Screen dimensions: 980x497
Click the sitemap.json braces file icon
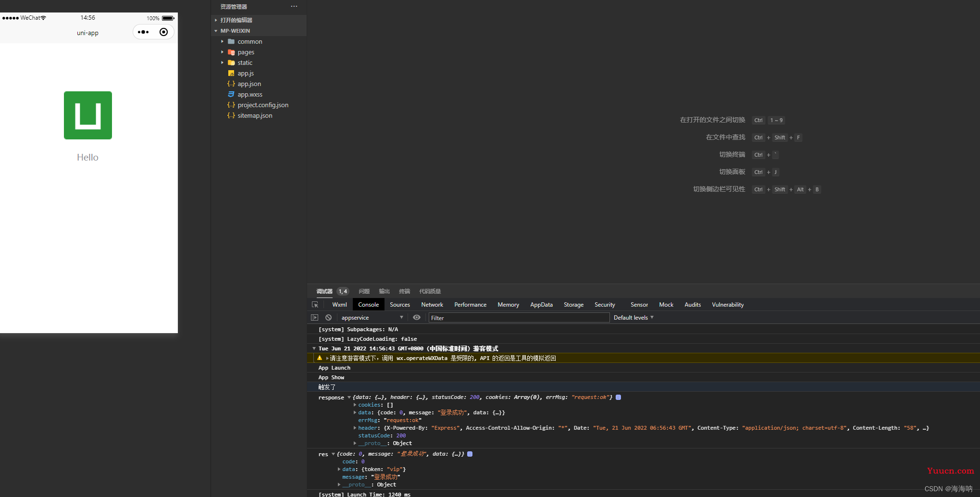tap(231, 115)
